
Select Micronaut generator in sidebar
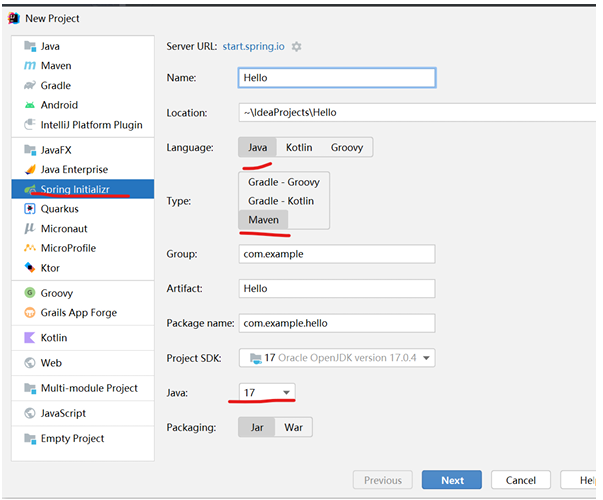tap(83, 228)
